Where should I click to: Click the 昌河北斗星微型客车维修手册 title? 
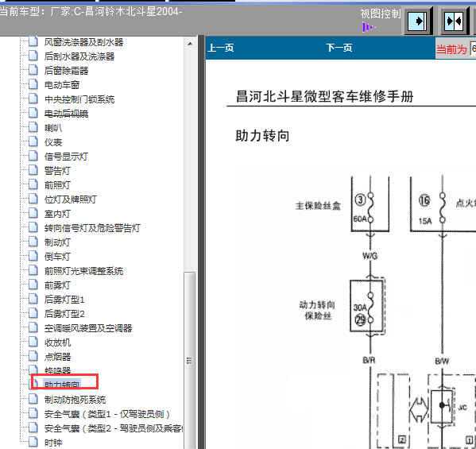pos(324,96)
